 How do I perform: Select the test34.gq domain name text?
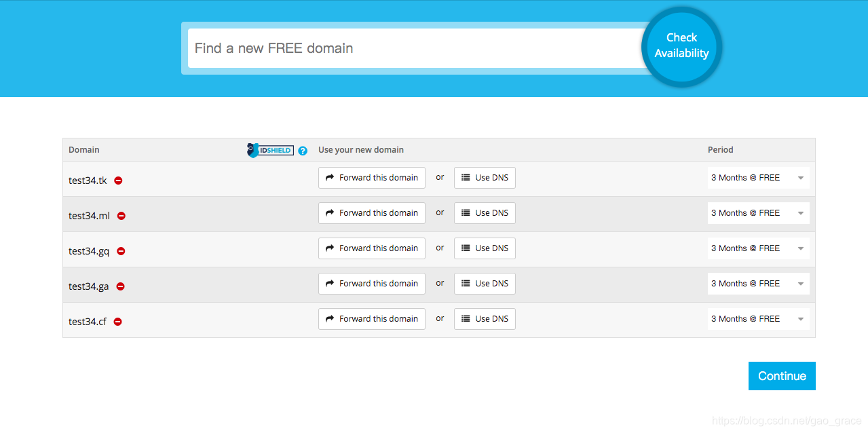click(x=89, y=251)
